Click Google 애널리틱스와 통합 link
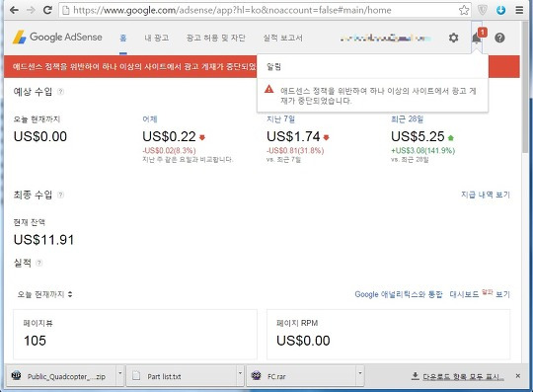 coord(399,294)
